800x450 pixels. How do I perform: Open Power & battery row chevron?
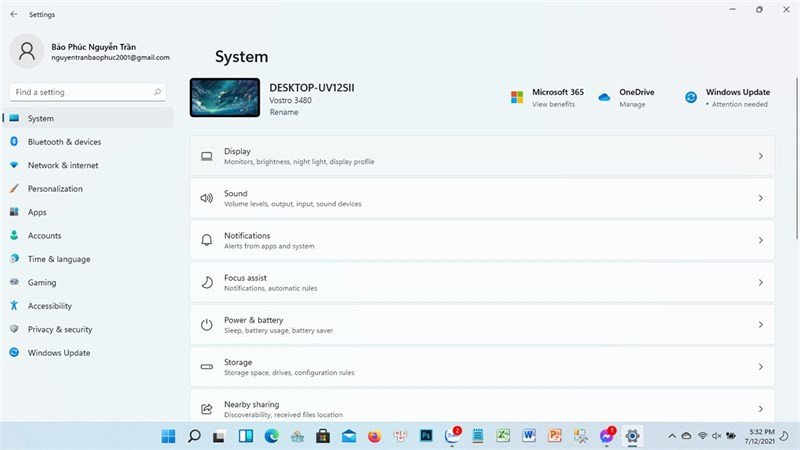point(760,325)
